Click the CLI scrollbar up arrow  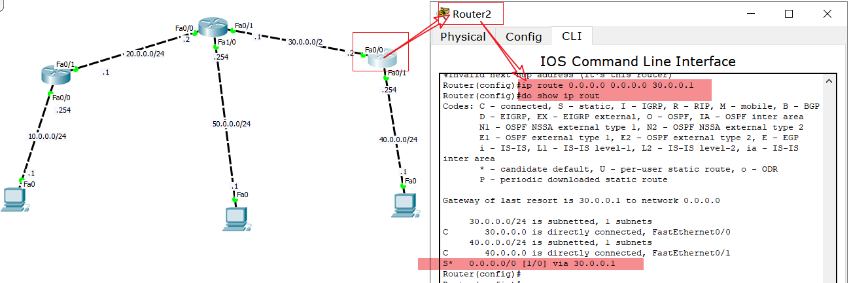coord(830,81)
